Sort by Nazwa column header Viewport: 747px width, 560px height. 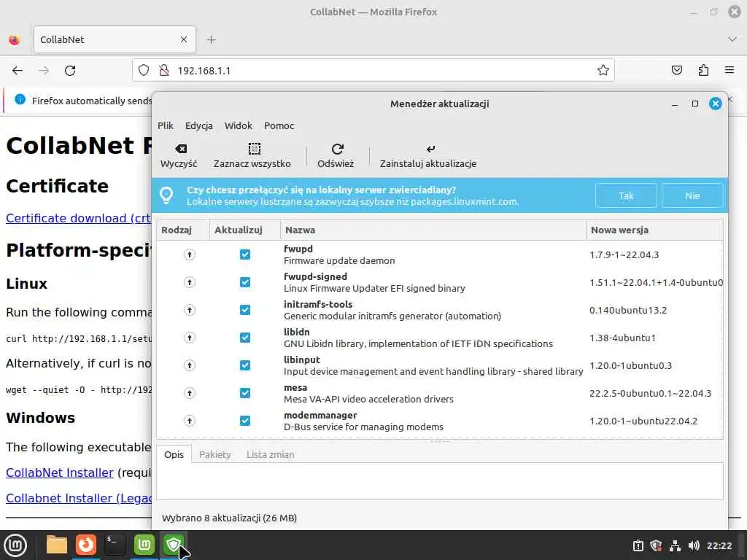click(433, 230)
